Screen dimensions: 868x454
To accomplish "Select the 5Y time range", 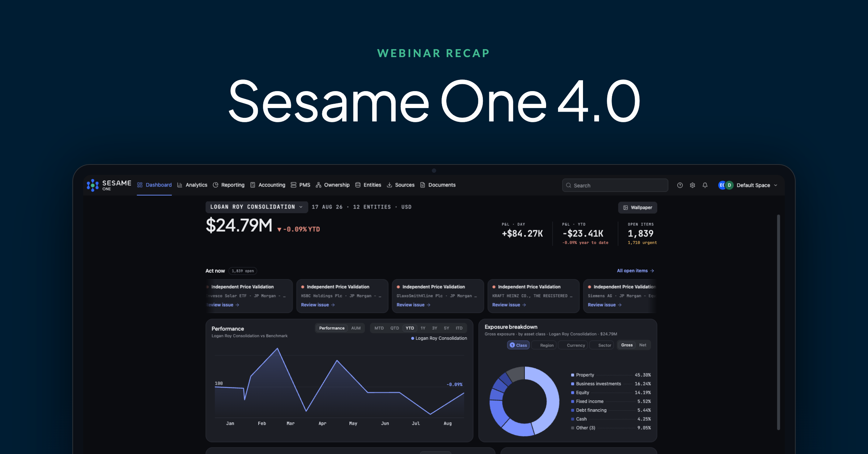I will point(447,328).
